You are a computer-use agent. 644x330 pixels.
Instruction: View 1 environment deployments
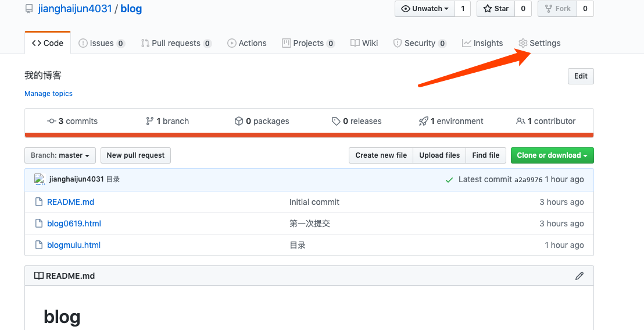click(451, 121)
